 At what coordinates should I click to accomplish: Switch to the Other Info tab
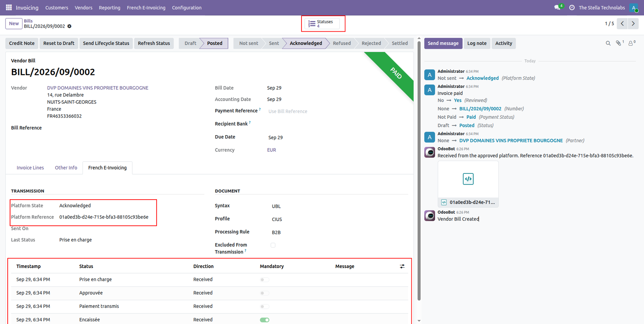[66, 168]
